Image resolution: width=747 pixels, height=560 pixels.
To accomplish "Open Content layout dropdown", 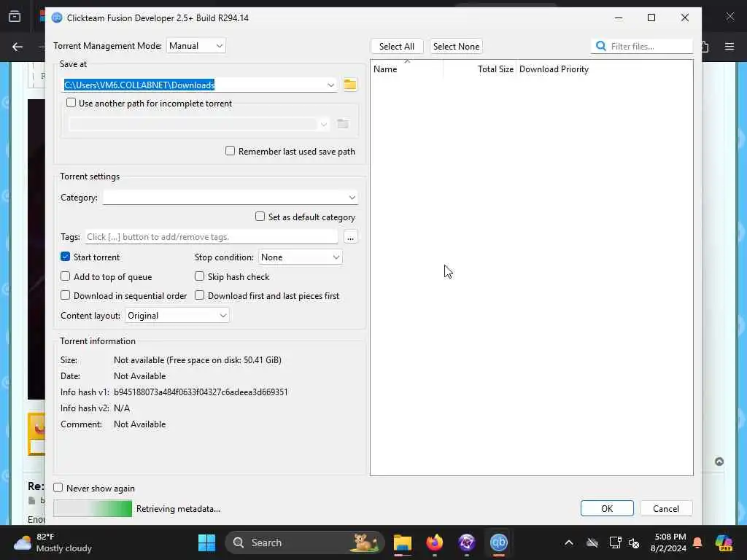I will 177,315.
